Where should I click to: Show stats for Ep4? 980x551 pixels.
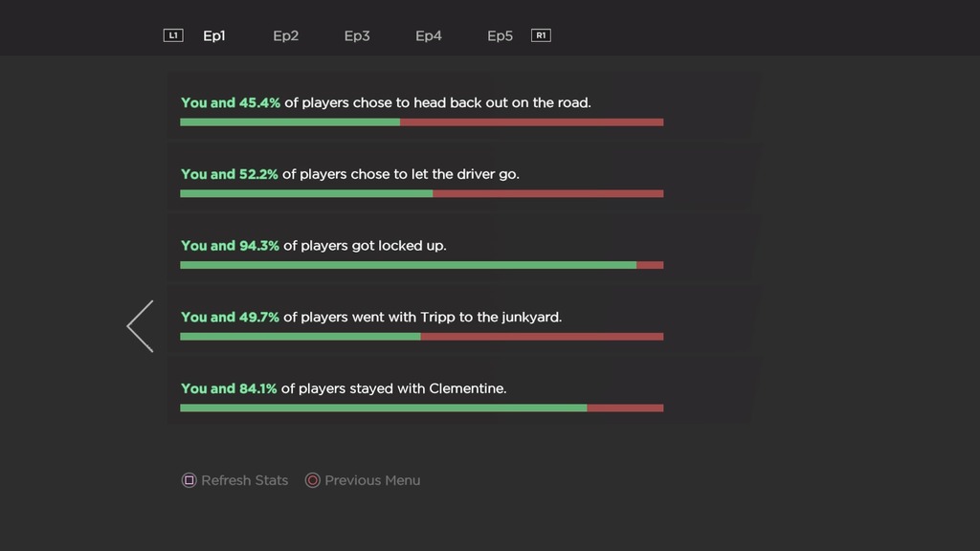pyautogui.click(x=429, y=36)
